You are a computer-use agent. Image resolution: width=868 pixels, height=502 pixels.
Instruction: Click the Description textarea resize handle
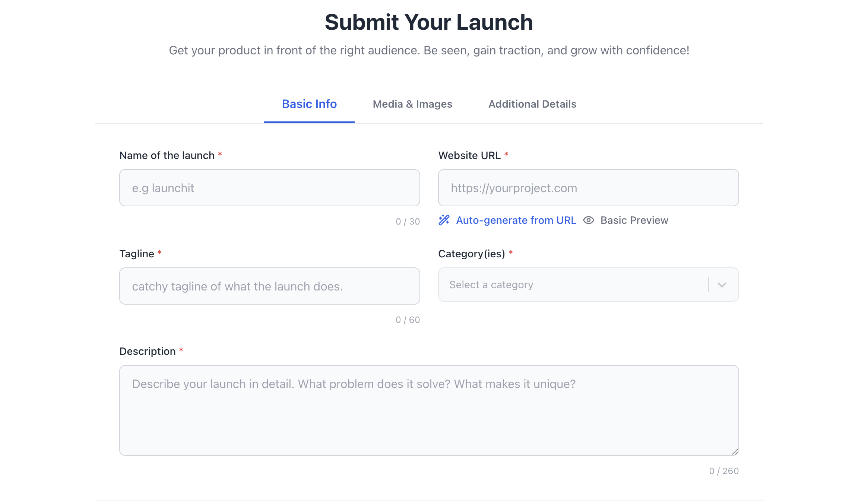(x=735, y=452)
